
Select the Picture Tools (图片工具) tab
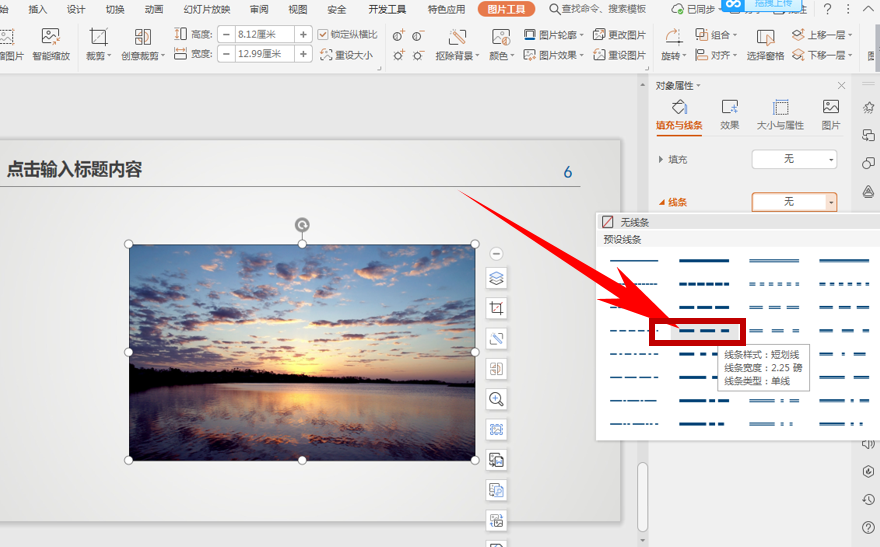[x=506, y=9]
